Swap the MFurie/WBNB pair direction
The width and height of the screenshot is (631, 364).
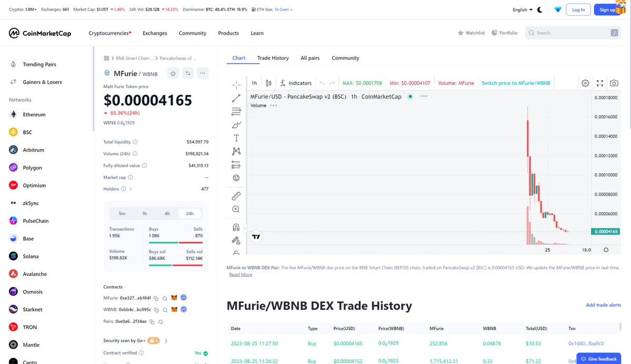(x=188, y=74)
